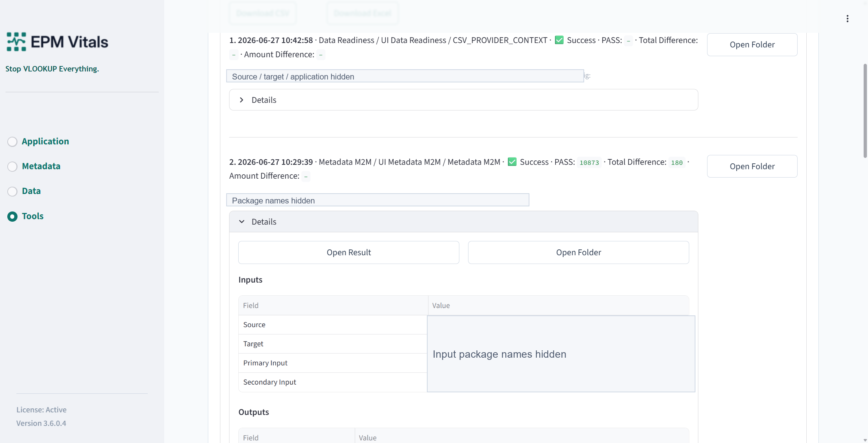Collapse Details for Metadata M2M run
Viewport: 868px width, 443px height.
463,222
